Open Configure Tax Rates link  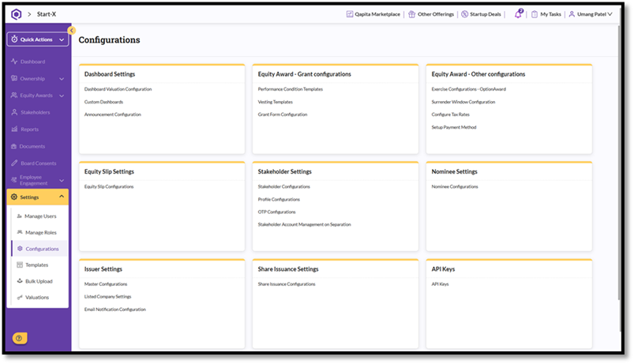tap(450, 114)
